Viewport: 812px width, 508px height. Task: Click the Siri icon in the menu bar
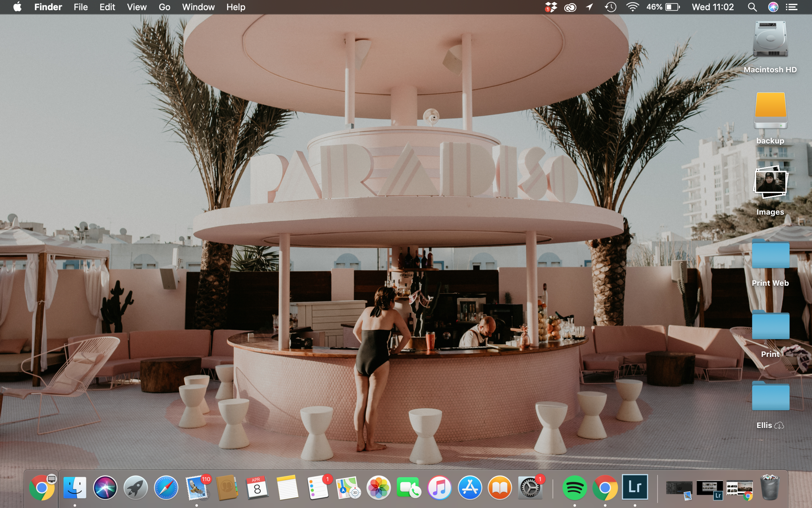[773, 7]
